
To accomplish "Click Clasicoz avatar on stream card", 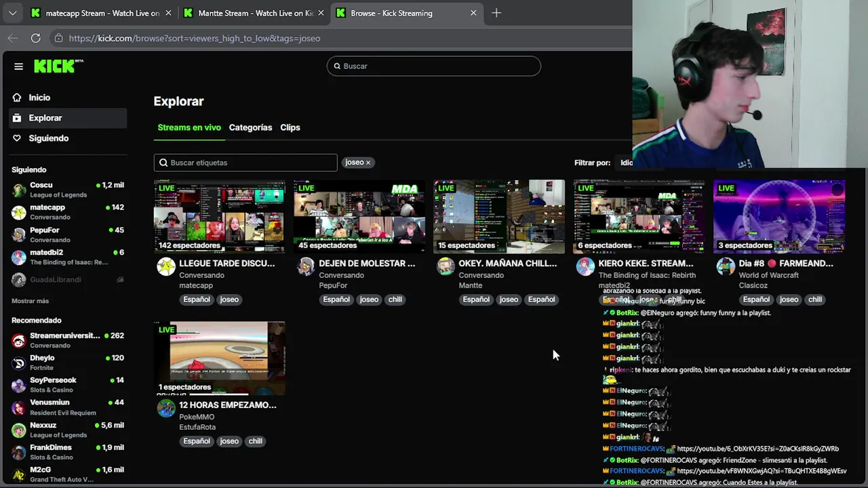I will (726, 266).
